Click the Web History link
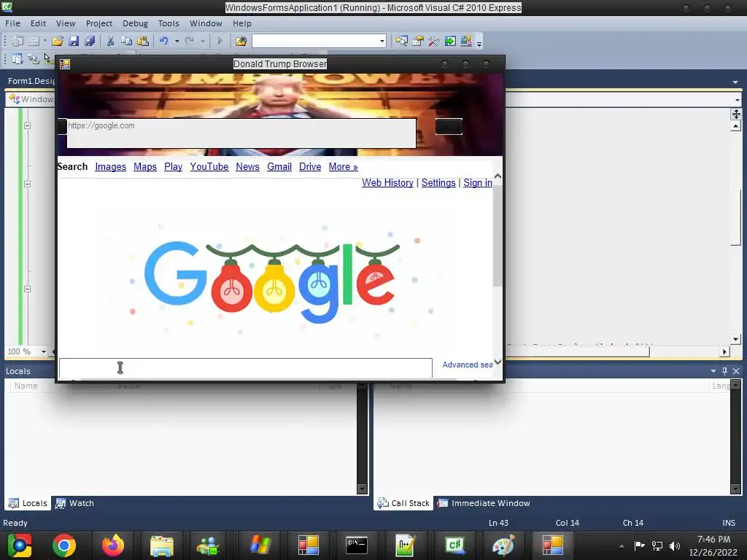Image resolution: width=747 pixels, height=560 pixels. click(x=387, y=183)
